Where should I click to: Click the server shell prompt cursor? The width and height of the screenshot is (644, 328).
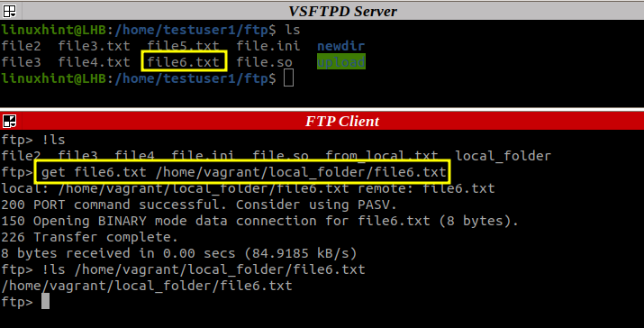point(288,77)
